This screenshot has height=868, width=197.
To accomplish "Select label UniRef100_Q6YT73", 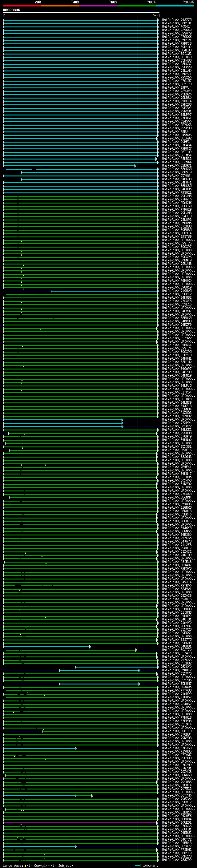I will coord(177,84).
